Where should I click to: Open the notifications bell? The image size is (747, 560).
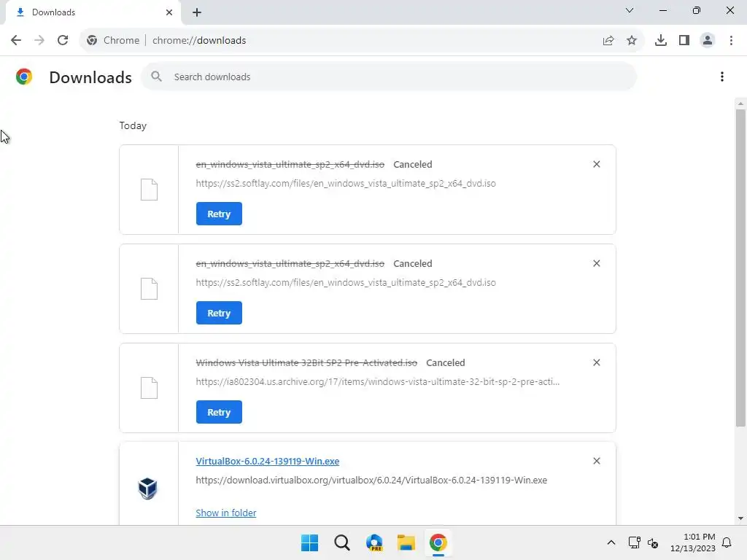tap(727, 542)
